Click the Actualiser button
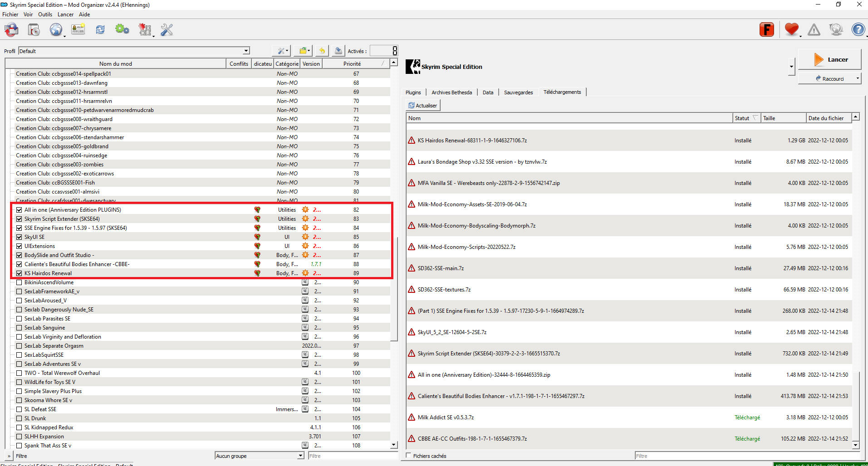This screenshot has height=466, width=868. [x=422, y=105]
